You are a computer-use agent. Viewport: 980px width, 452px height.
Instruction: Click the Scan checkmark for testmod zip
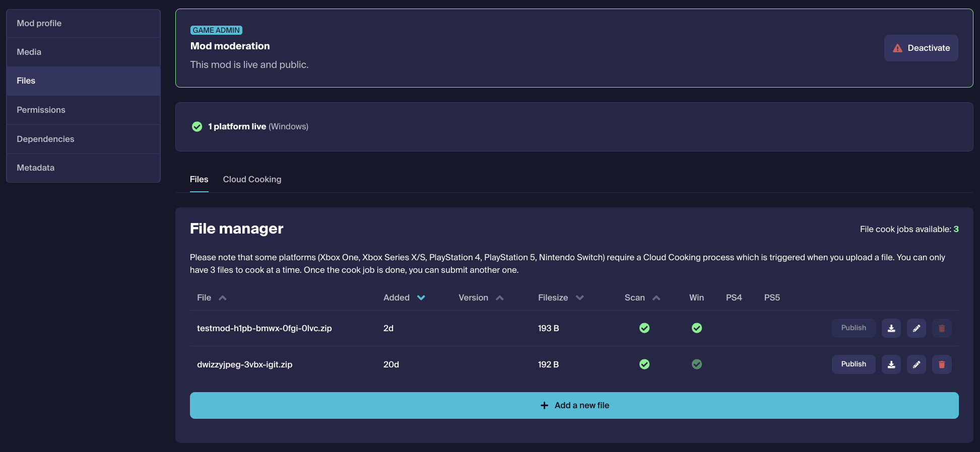(644, 328)
